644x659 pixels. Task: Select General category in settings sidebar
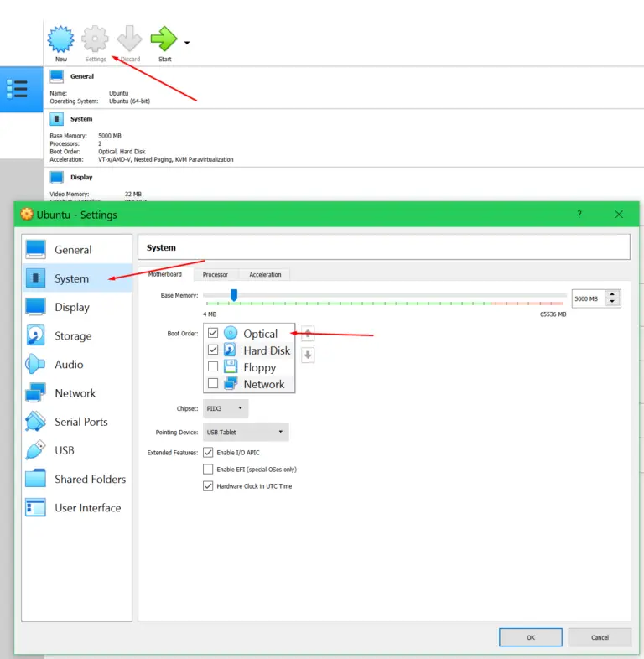click(x=77, y=250)
